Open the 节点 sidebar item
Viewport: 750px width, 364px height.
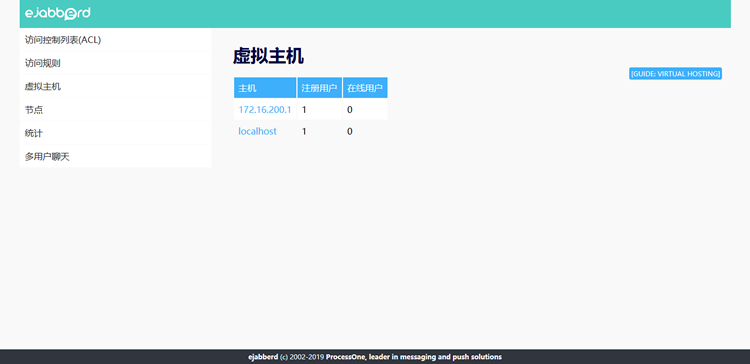(x=115, y=110)
